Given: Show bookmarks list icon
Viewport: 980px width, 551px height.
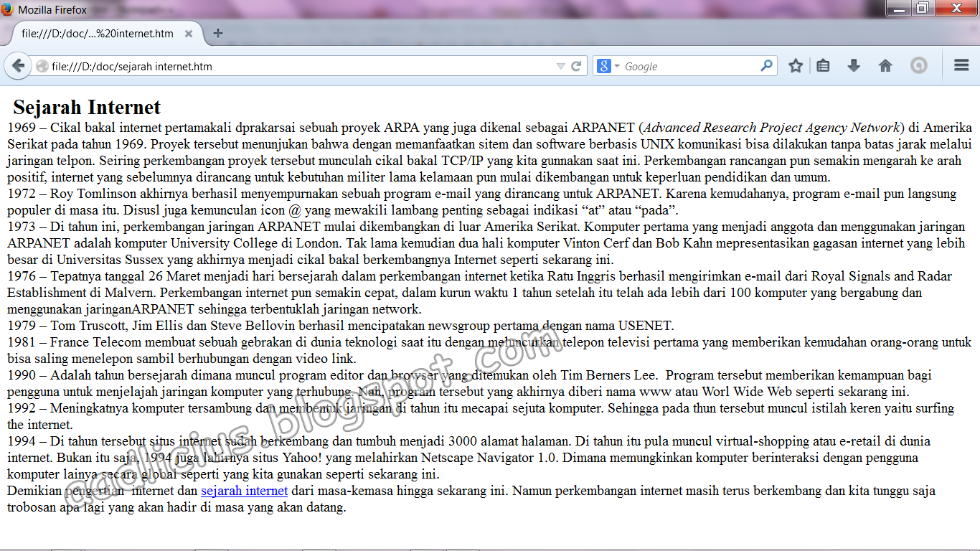Looking at the screenshot, I should click(x=824, y=66).
